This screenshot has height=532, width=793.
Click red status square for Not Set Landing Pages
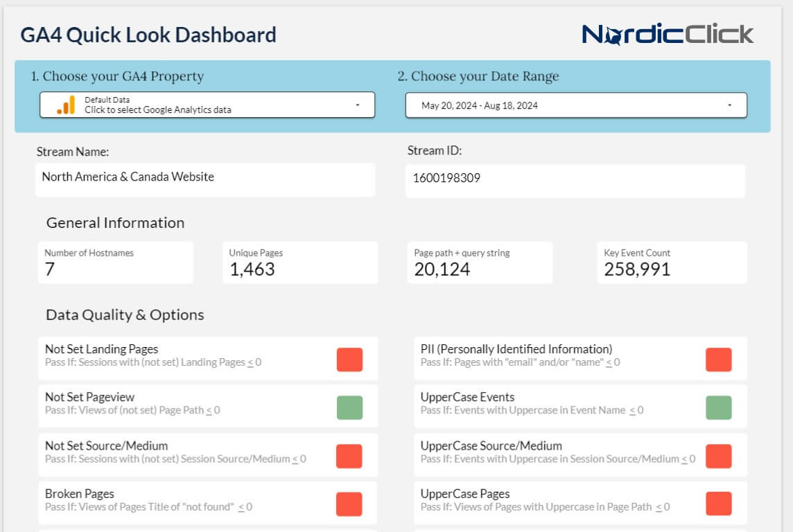(x=349, y=360)
